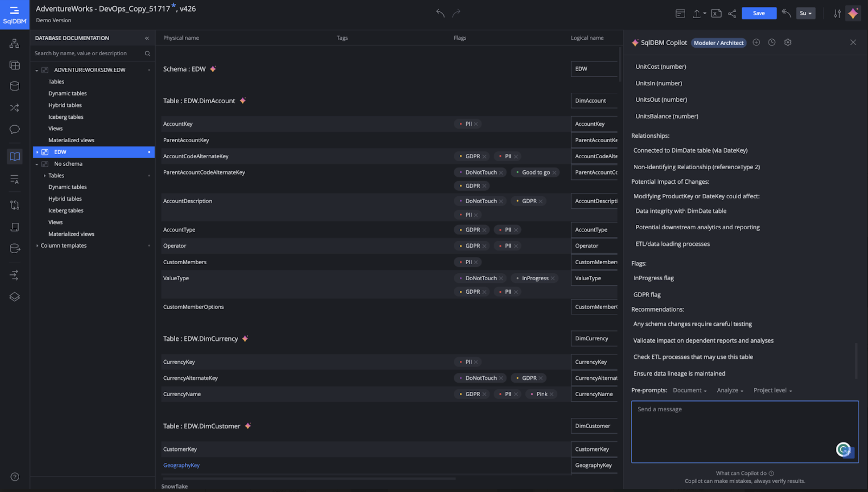868x492 pixels.
Task: Click the comments chat bubble icon in sidebar
Action: click(15, 130)
